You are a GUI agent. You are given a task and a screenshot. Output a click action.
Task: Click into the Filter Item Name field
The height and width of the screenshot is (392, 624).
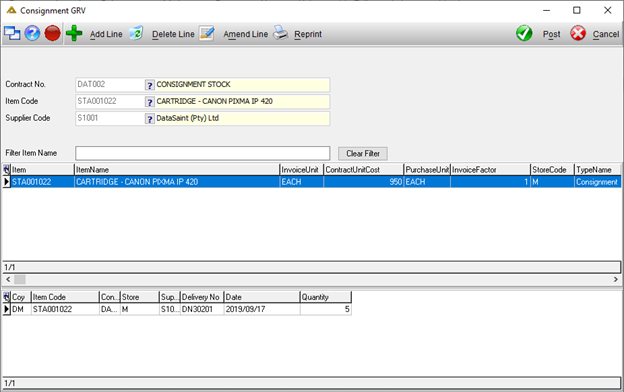[x=203, y=153]
